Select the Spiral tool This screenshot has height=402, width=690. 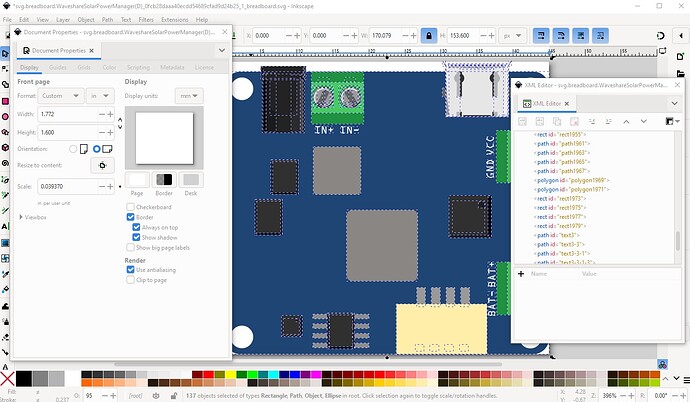click(x=5, y=163)
